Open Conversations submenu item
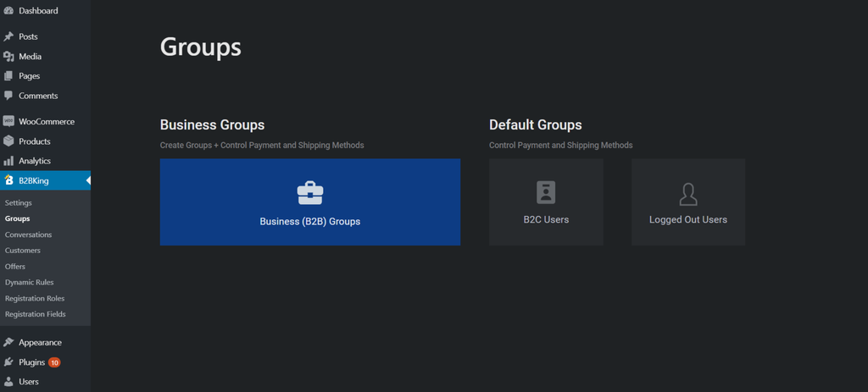The height and width of the screenshot is (392, 868). tap(28, 235)
